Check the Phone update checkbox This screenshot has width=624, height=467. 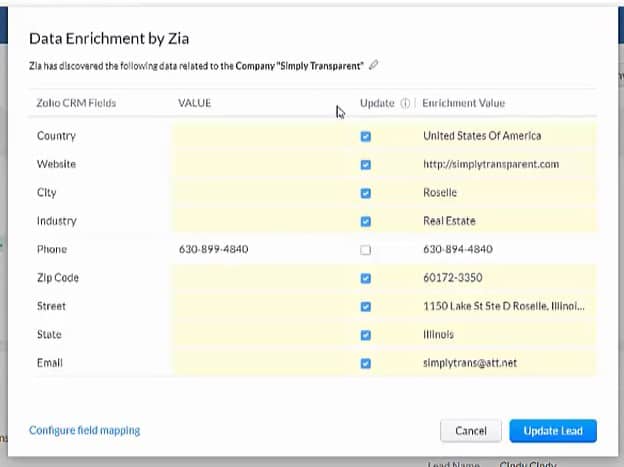coord(366,250)
